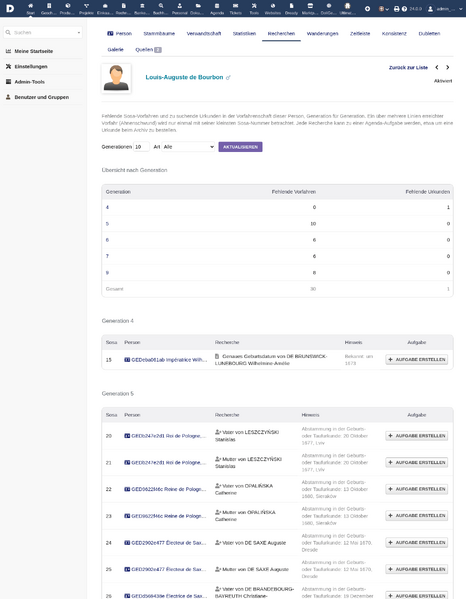Open GED card icon for Sosa 15
The image size is (466, 599).
pos(127,359)
